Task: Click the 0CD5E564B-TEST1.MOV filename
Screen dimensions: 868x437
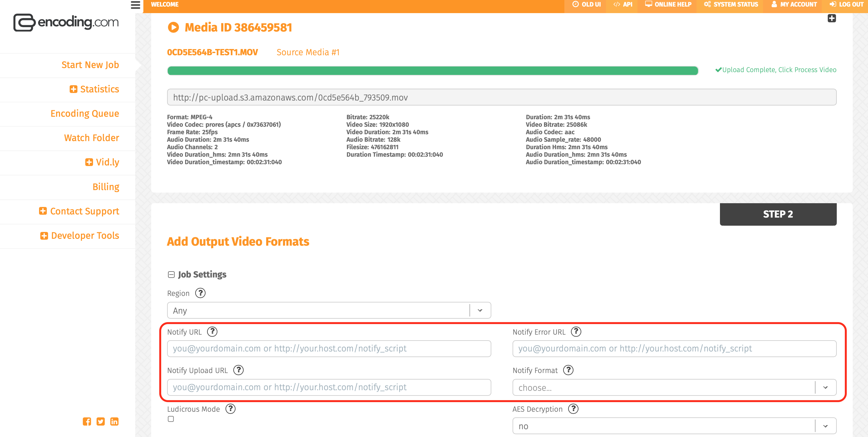Action: [x=213, y=52]
